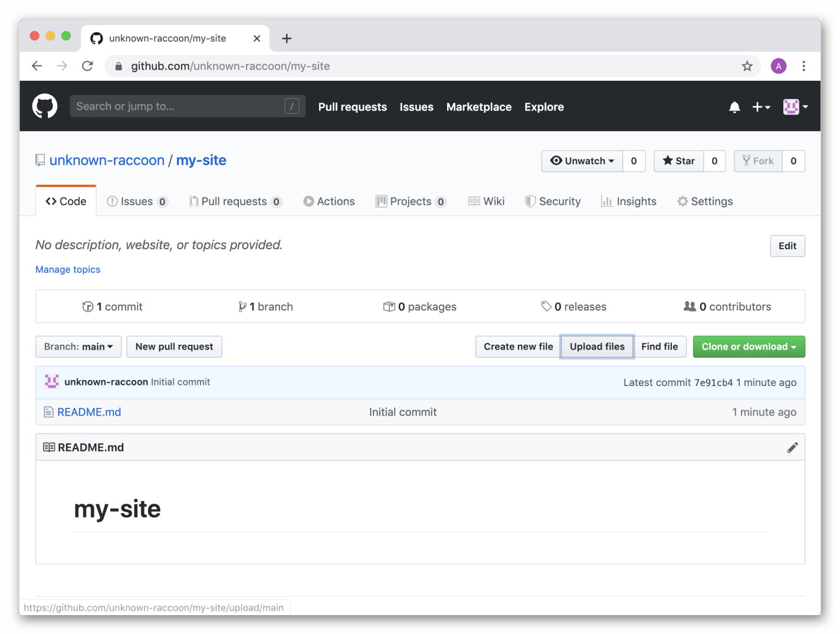Click the unknown-raccoon commit avatar
This screenshot has width=840, height=634.
(x=52, y=382)
